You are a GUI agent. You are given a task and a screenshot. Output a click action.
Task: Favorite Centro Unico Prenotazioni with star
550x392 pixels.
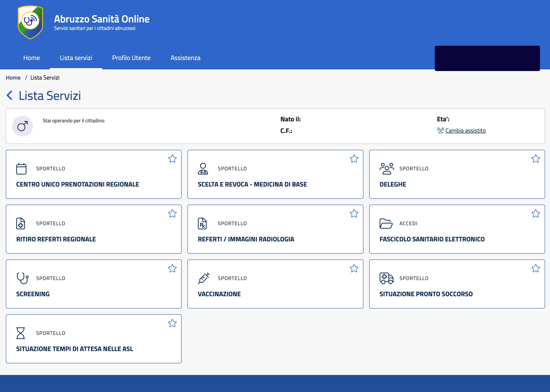click(172, 159)
